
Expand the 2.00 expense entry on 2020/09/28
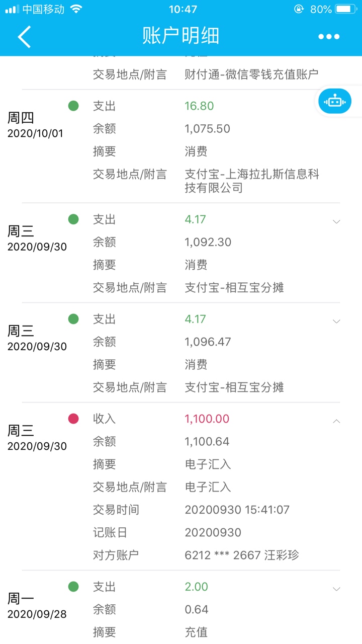pyautogui.click(x=337, y=589)
